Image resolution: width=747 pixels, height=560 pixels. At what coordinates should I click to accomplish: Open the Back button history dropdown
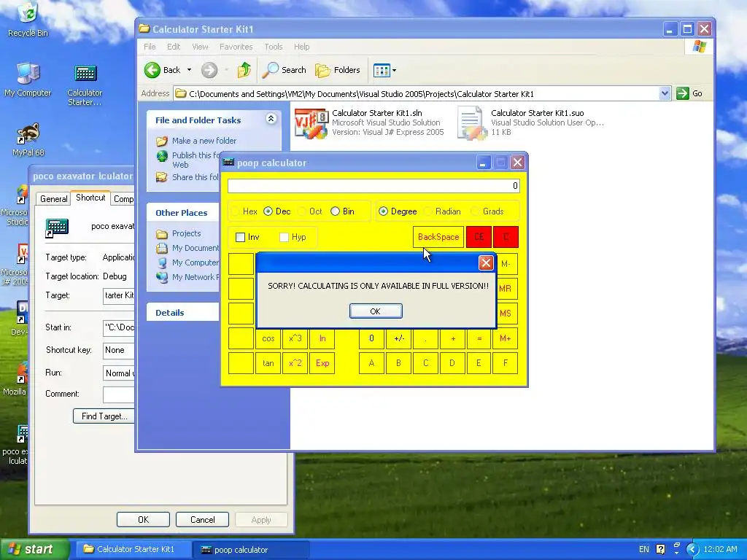click(x=189, y=70)
